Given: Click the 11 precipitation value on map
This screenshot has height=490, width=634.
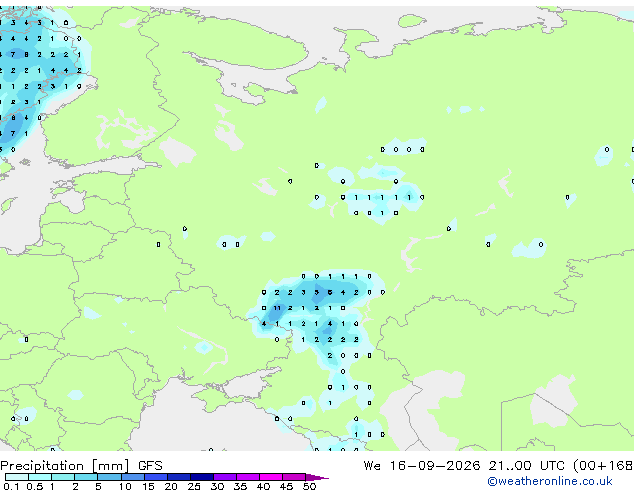Looking at the screenshot, I should [277, 308].
